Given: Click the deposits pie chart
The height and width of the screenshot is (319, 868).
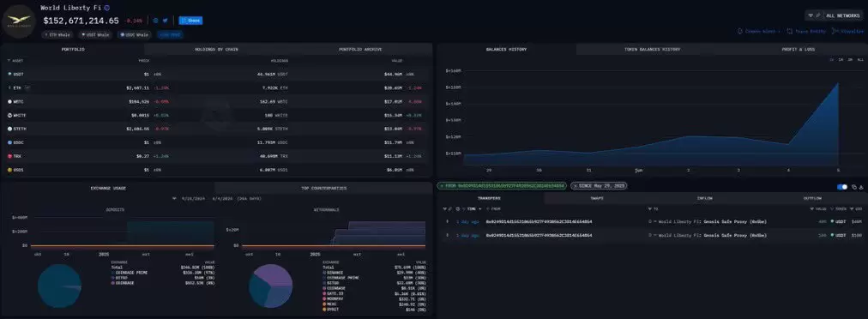Looking at the screenshot, I should 59,286.
